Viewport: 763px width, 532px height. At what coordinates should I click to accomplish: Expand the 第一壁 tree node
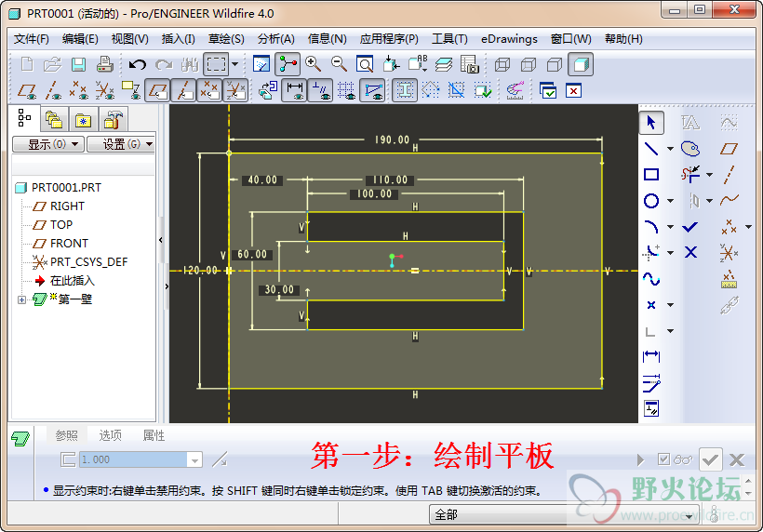pyautogui.click(x=21, y=299)
